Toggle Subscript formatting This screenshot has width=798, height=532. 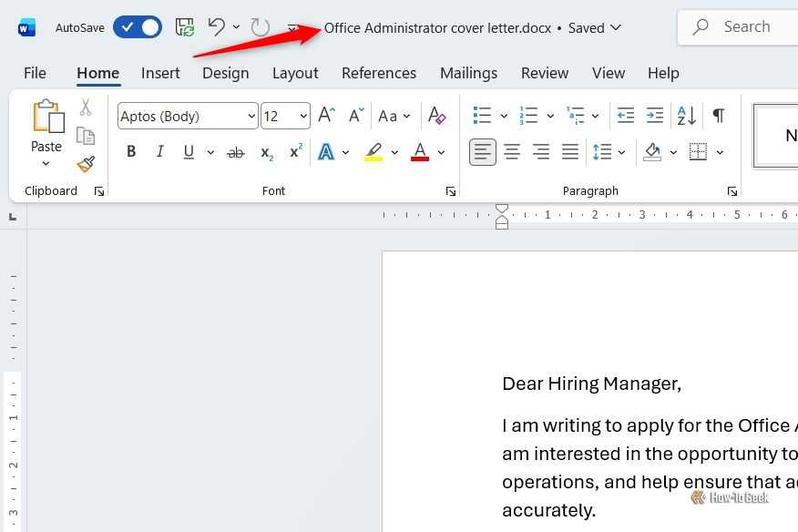click(267, 153)
